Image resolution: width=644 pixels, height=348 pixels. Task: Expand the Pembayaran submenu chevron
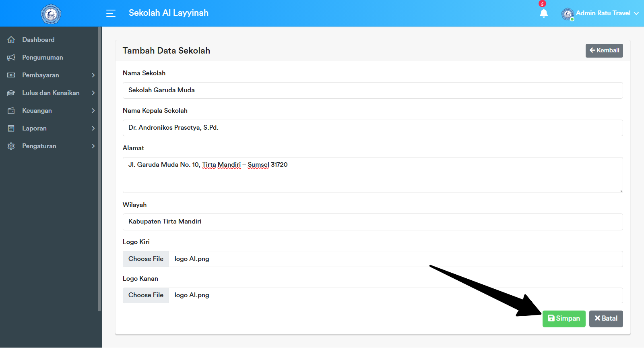93,75
